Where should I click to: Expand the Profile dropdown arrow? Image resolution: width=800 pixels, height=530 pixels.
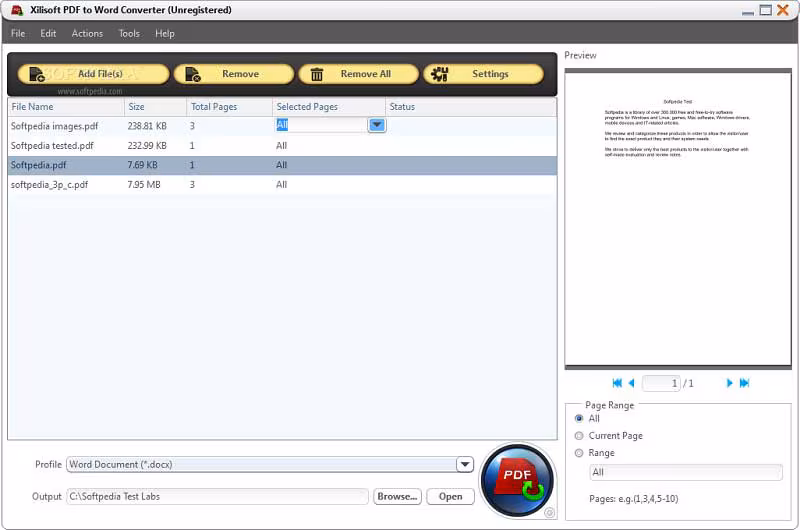465,465
